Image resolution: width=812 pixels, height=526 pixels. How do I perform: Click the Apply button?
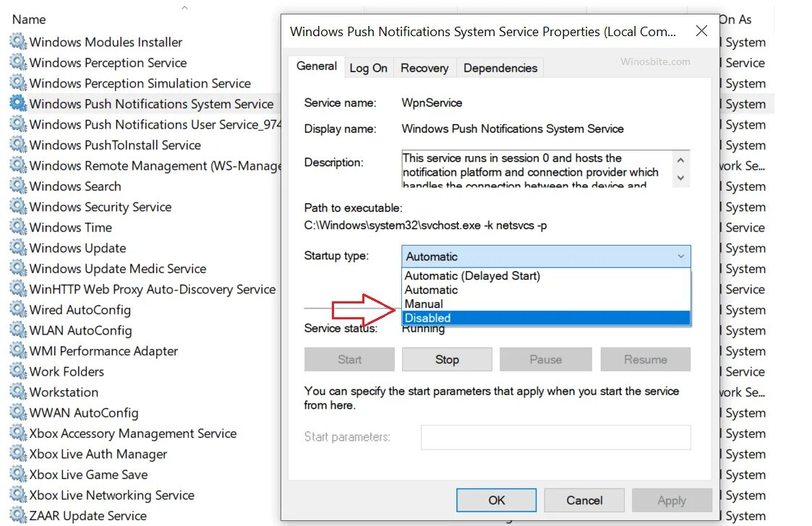[x=672, y=500]
